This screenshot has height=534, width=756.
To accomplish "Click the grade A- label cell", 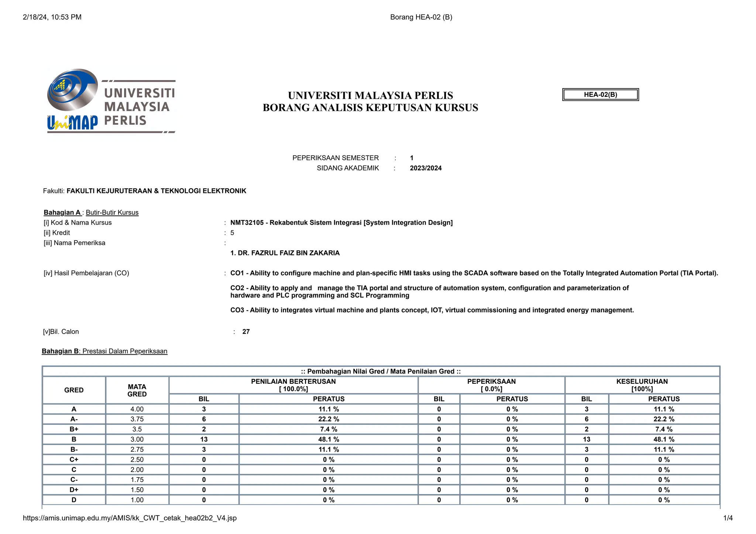I will [74, 419].
